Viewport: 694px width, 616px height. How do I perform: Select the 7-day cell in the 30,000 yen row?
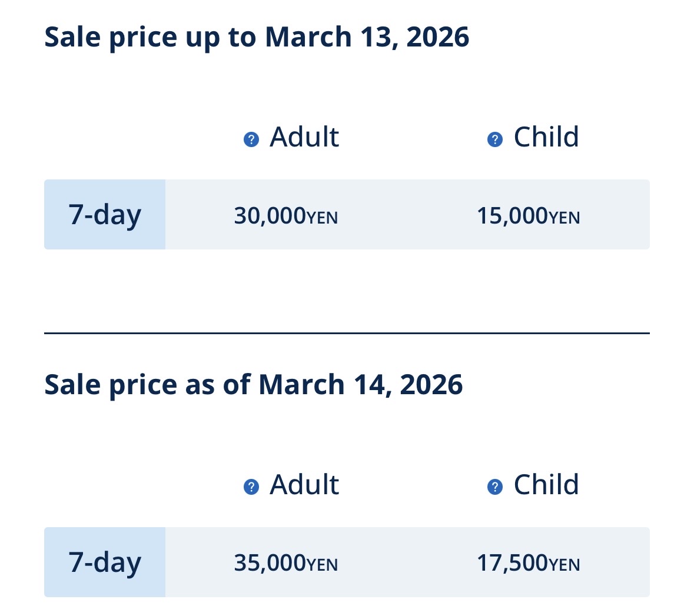pos(105,215)
